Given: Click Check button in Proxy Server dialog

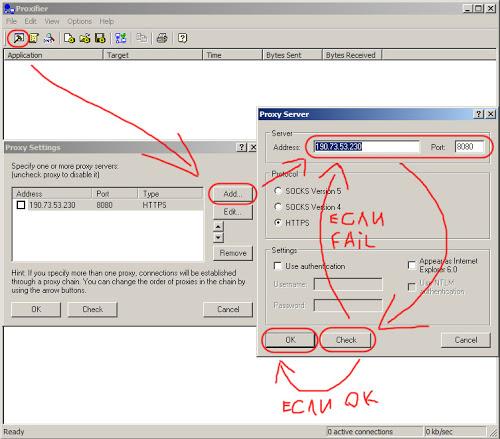Looking at the screenshot, I should click(x=346, y=340).
